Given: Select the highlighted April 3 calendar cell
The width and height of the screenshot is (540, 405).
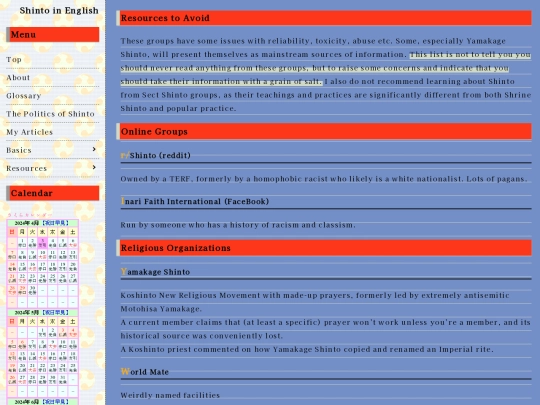Looking at the screenshot, I should (42, 243).
